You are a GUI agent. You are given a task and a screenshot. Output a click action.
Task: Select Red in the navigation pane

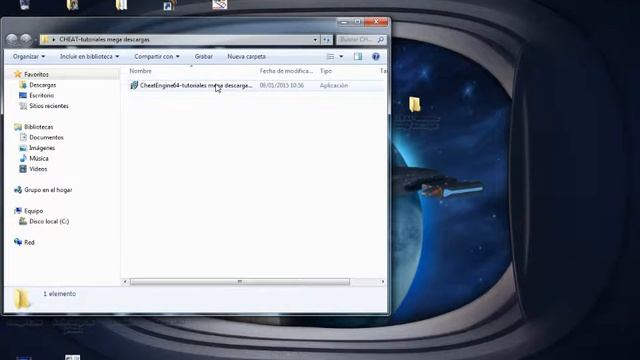[x=29, y=242]
